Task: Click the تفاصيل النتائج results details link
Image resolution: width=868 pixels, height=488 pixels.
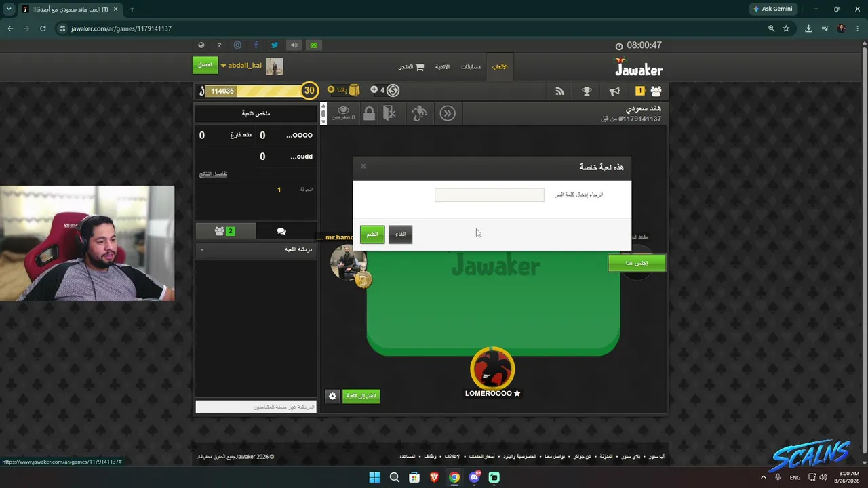Action: click(213, 174)
